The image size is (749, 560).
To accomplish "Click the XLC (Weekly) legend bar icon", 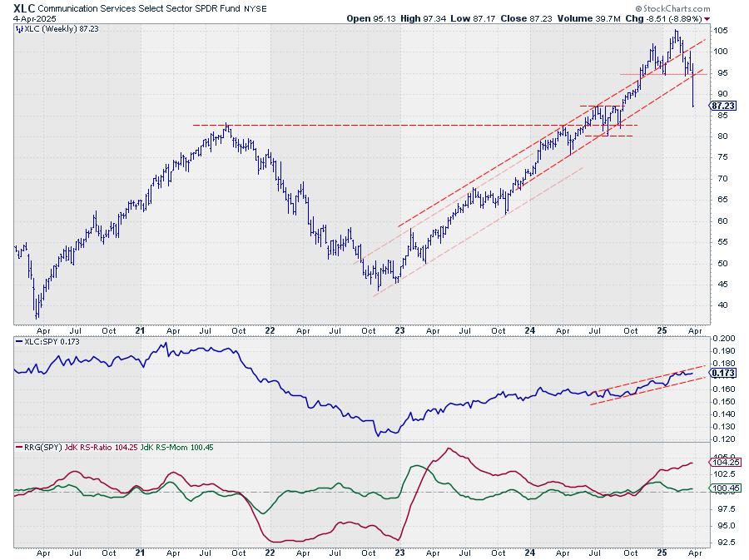I will click(x=18, y=28).
